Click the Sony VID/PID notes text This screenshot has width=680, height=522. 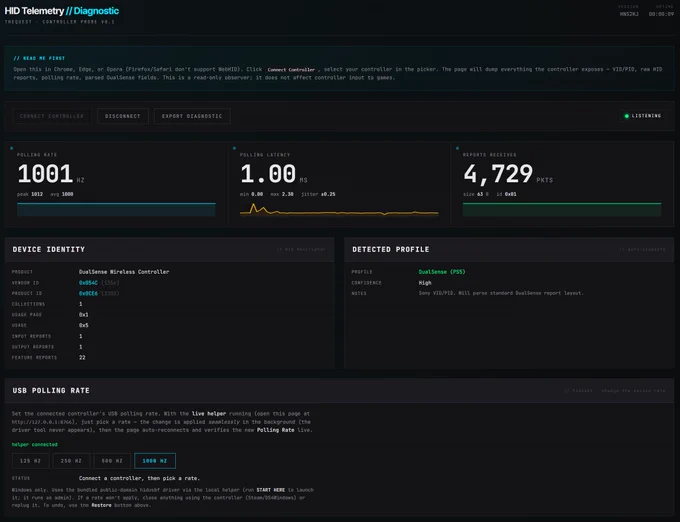coord(501,294)
